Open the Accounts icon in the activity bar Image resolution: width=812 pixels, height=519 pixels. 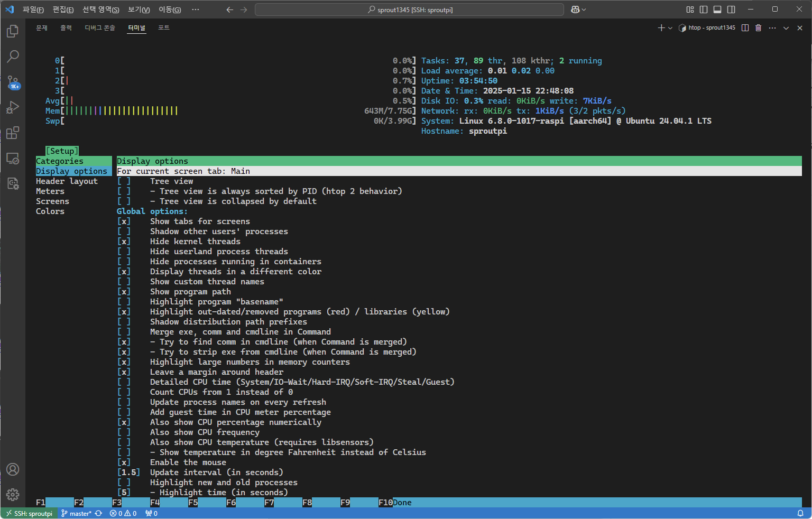[13, 469]
